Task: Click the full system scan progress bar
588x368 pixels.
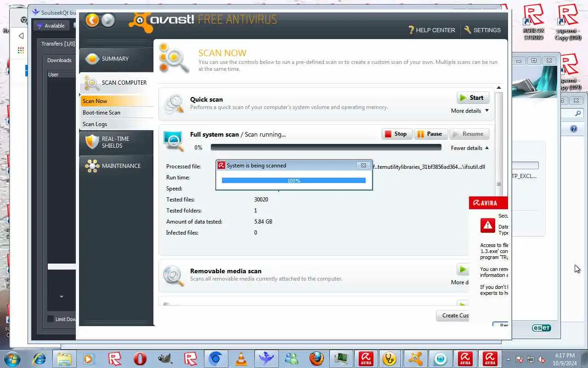Action: coord(326,148)
